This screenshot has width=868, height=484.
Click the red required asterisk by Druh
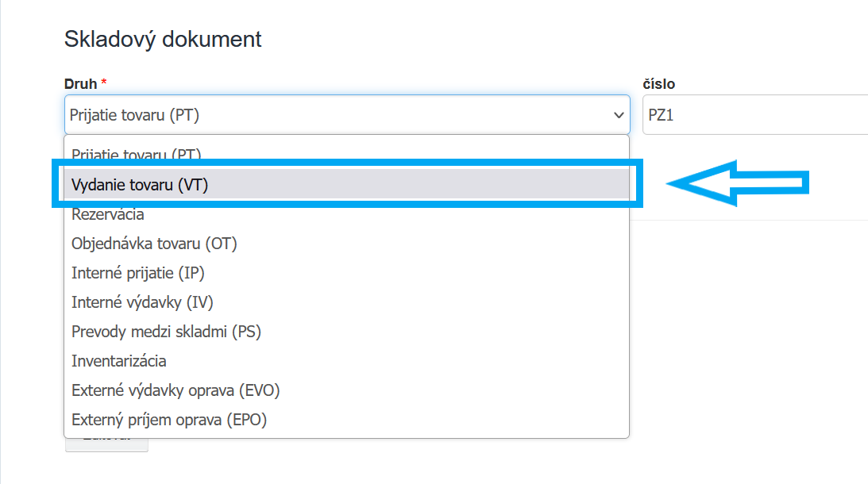(x=104, y=83)
